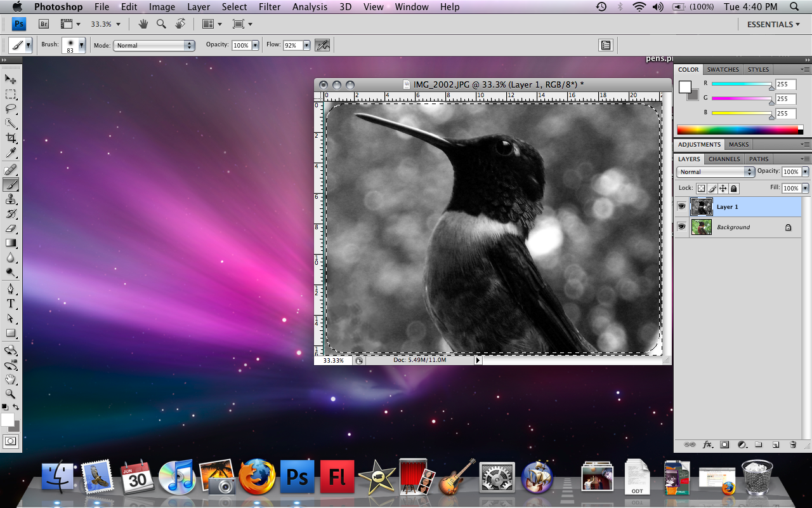The image size is (812, 508).
Task: Toggle Quick Mask mode
Action: [11, 441]
